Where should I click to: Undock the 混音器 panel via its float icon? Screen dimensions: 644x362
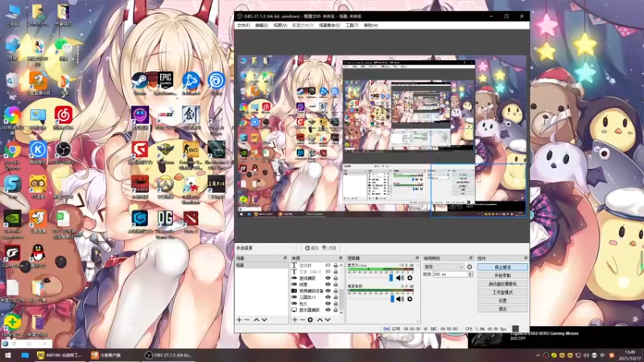tap(417, 258)
